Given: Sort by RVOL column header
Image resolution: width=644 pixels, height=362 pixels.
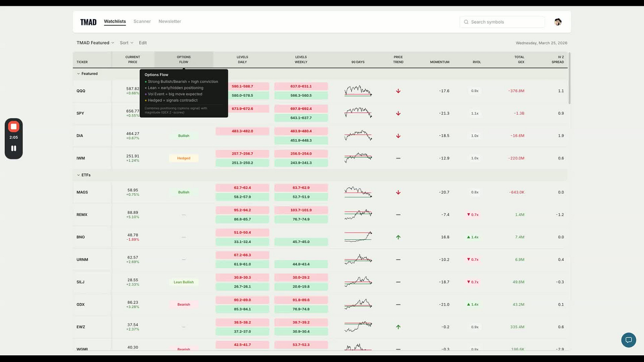Looking at the screenshot, I should 476,62.
